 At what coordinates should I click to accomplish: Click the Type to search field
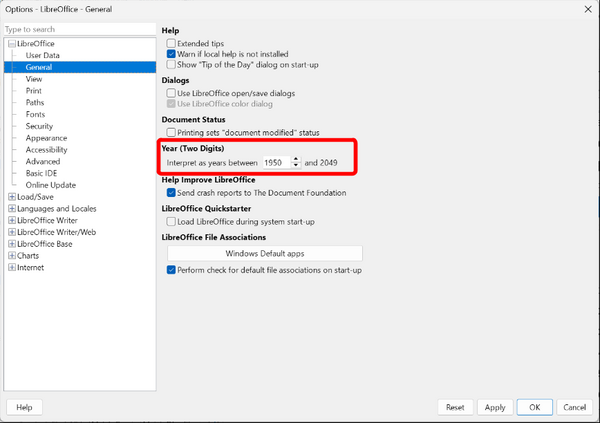click(x=80, y=29)
